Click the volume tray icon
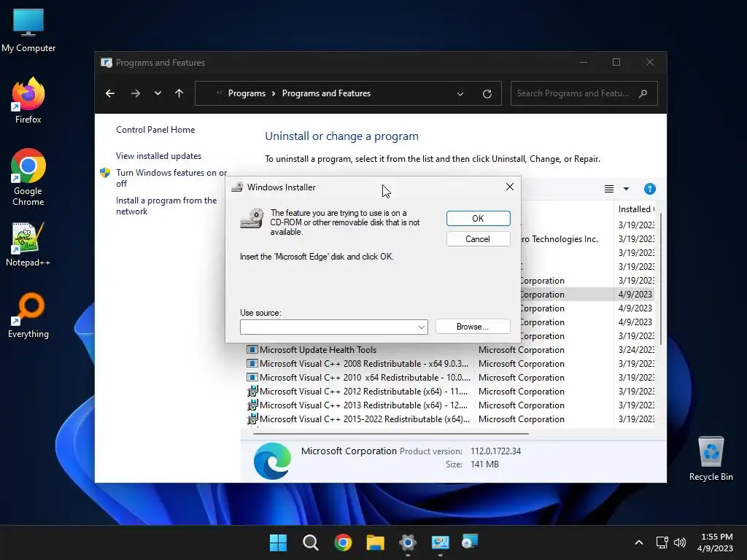This screenshot has height=560, width=747. click(x=680, y=542)
